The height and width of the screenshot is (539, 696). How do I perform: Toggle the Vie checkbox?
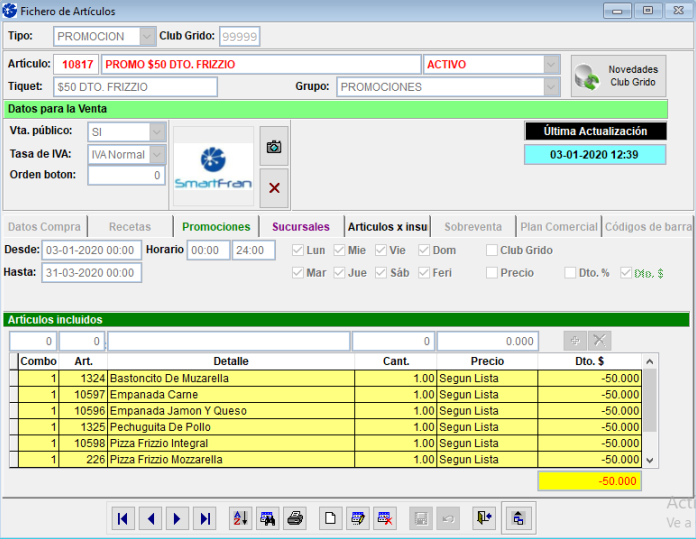coord(380,250)
